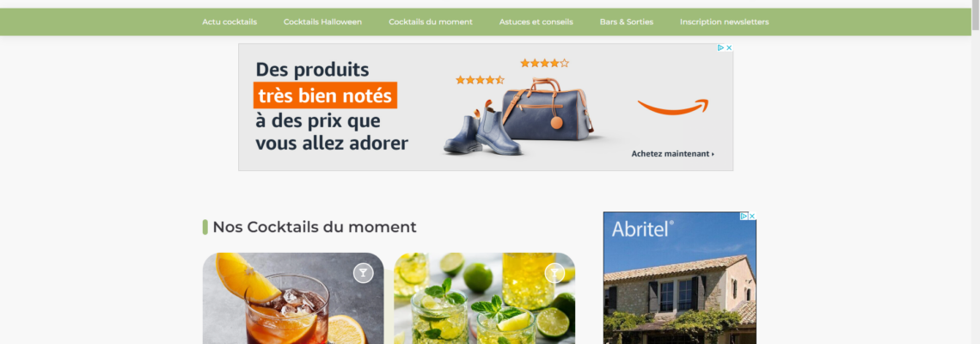Close the Amazon banner ad with X
The height and width of the screenshot is (344, 980).
(x=729, y=47)
